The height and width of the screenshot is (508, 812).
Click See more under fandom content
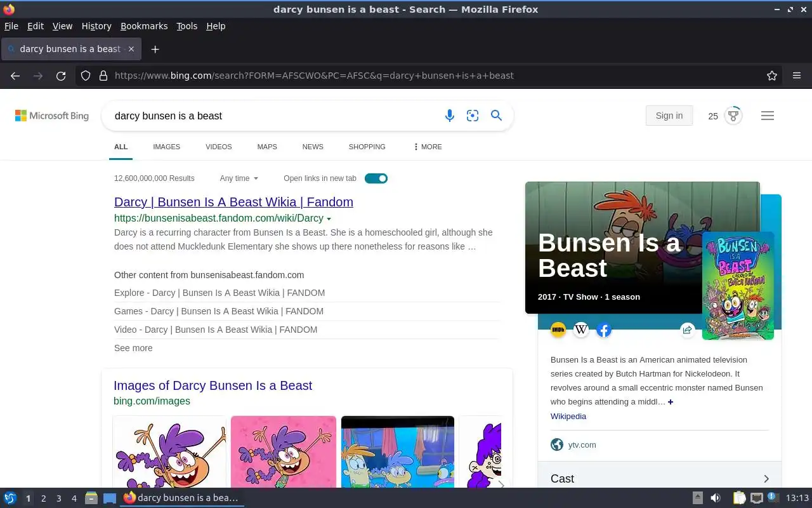pyautogui.click(x=133, y=348)
